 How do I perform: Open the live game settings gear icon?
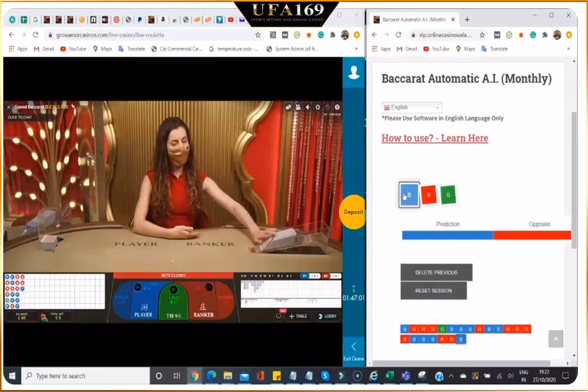point(317,107)
